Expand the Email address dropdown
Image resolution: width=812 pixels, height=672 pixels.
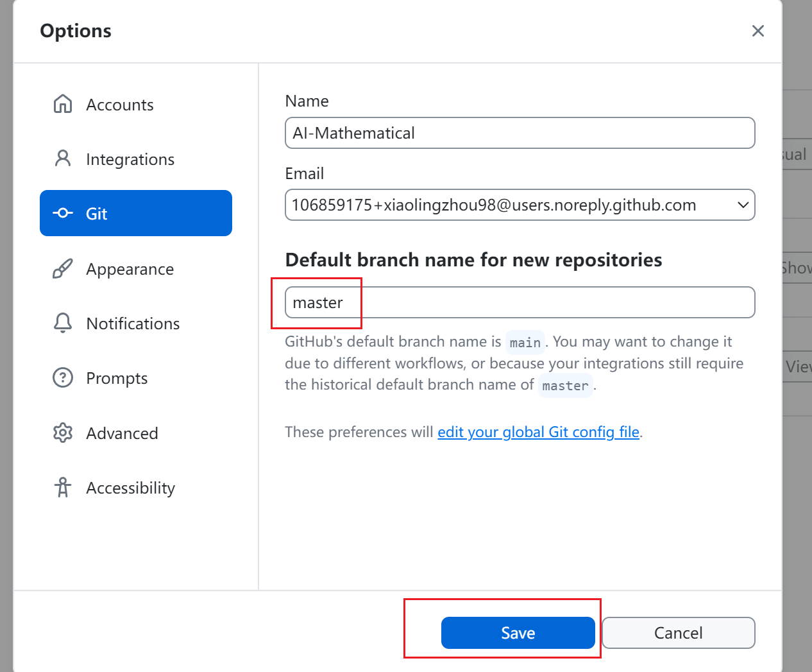[x=743, y=205]
